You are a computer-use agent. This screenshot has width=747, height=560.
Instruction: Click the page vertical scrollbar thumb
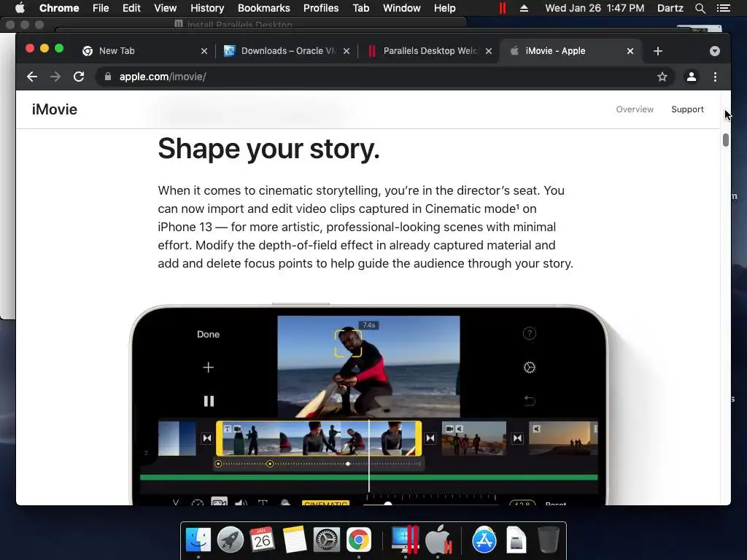[726, 140]
